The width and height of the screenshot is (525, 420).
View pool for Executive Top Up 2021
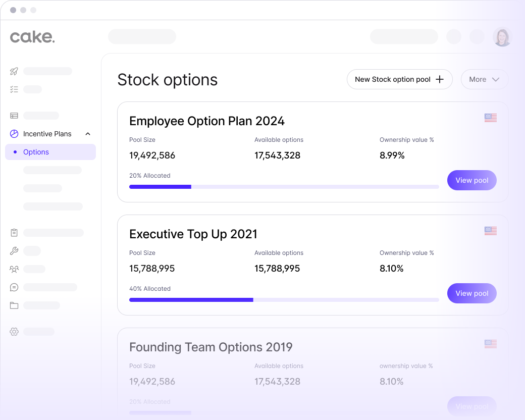(x=471, y=293)
